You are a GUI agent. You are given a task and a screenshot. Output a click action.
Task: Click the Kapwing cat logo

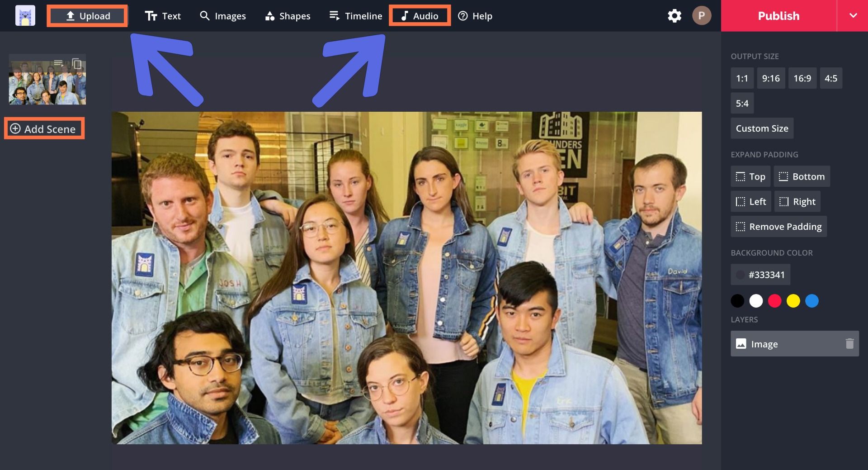tap(25, 16)
